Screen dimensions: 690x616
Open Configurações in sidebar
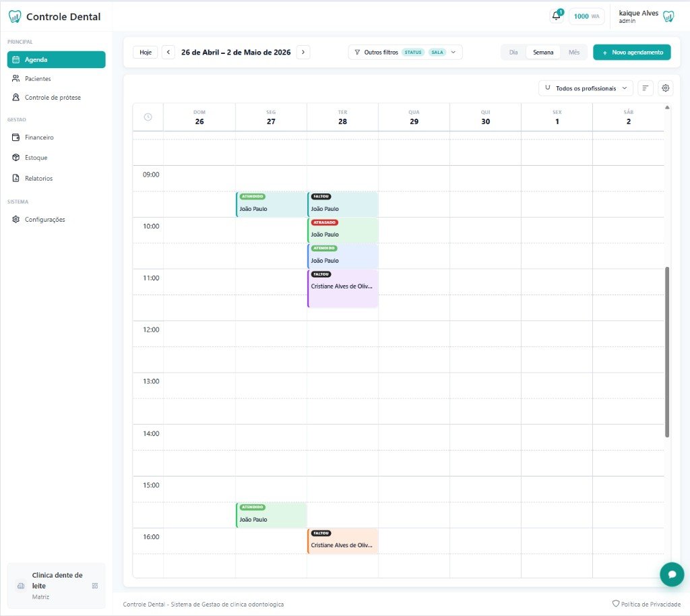(x=57, y=219)
